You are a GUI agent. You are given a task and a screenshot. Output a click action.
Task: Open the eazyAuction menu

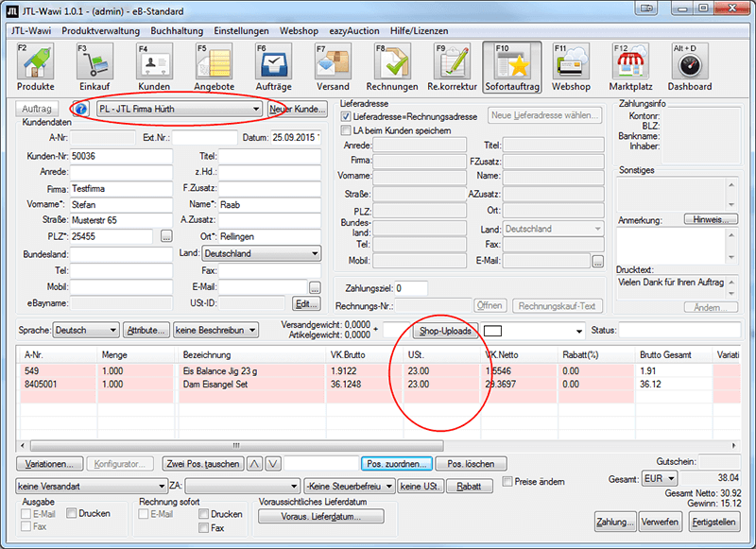click(354, 31)
